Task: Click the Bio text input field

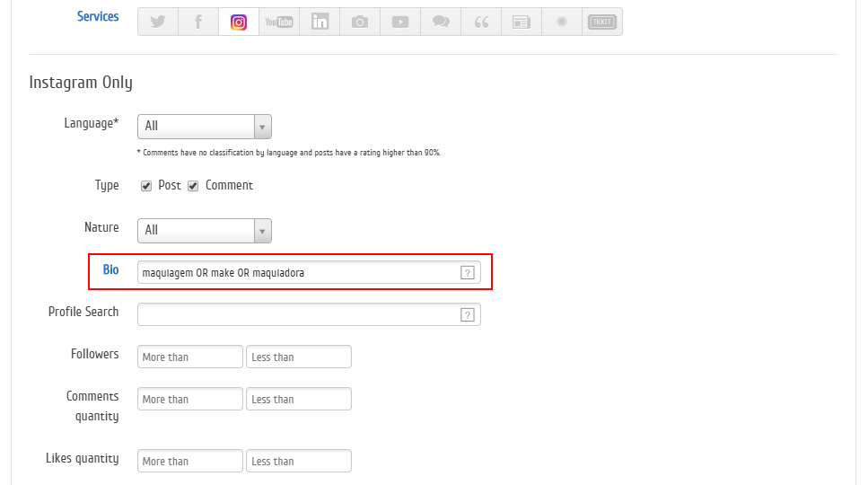Action: [x=298, y=273]
